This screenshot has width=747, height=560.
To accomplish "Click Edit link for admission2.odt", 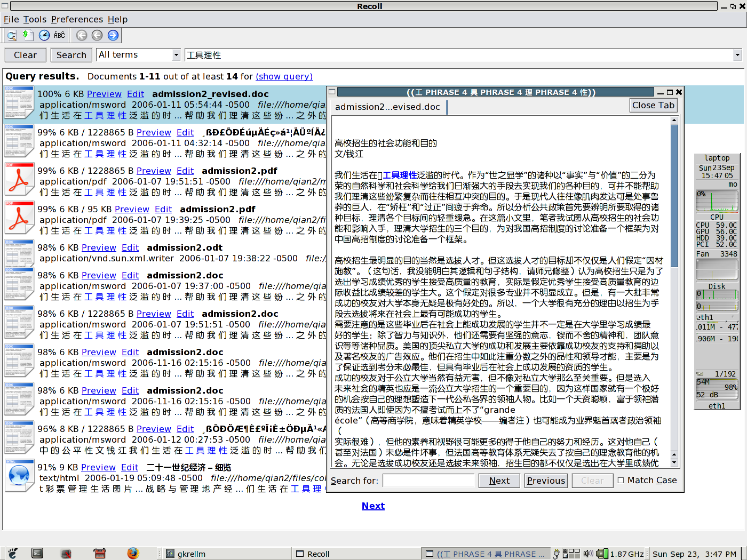I will [x=130, y=247].
